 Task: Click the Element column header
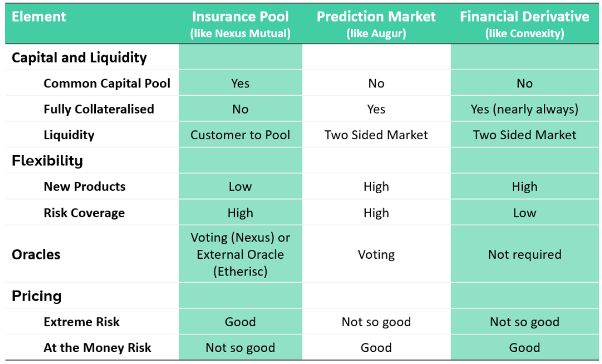click(x=39, y=17)
